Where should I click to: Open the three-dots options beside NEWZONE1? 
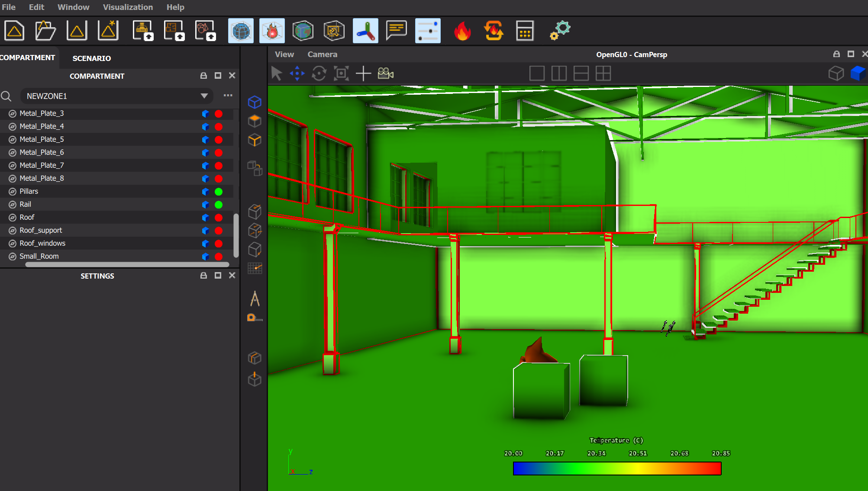(228, 96)
